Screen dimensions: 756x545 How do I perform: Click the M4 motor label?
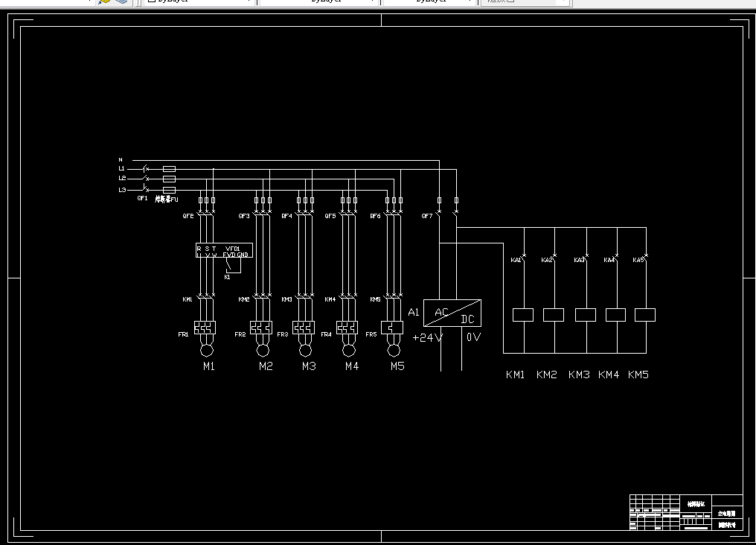(x=352, y=366)
